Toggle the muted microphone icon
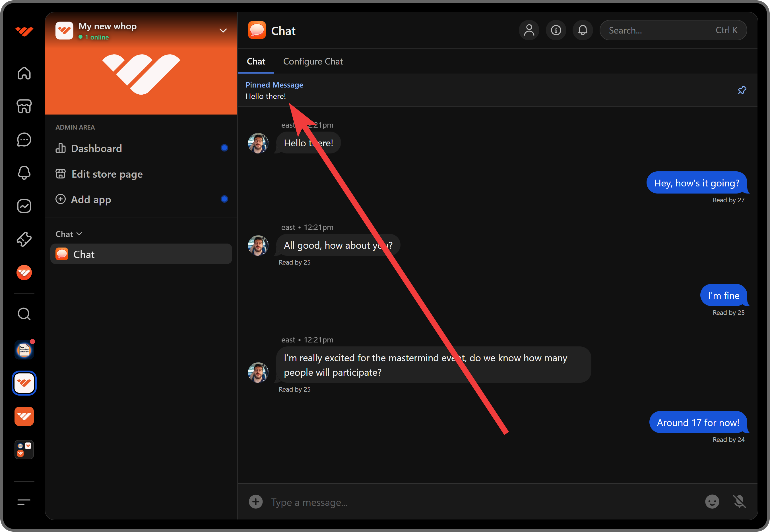 click(x=739, y=501)
